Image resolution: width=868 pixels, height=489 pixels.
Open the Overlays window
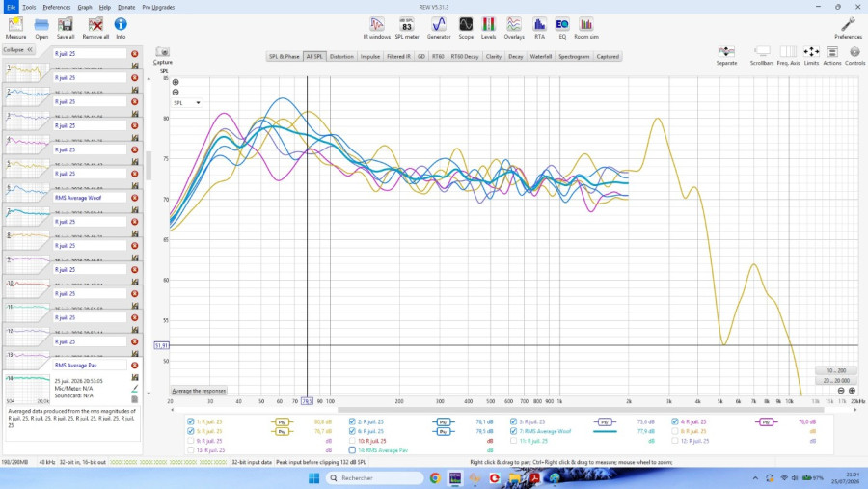[514, 28]
